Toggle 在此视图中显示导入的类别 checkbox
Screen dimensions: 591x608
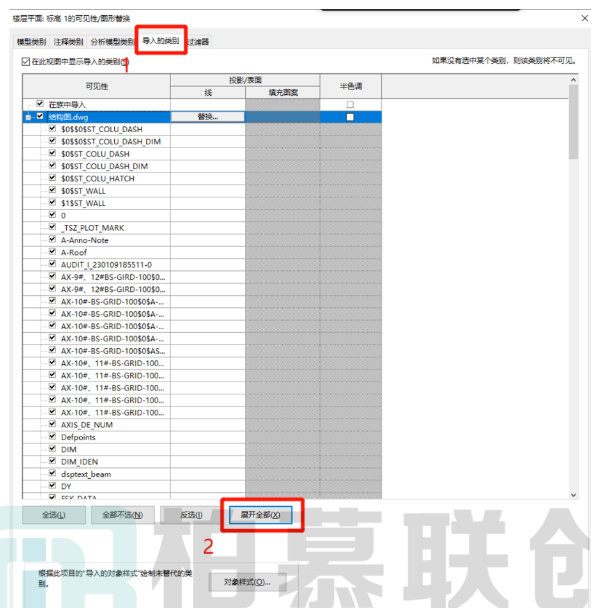(x=26, y=61)
